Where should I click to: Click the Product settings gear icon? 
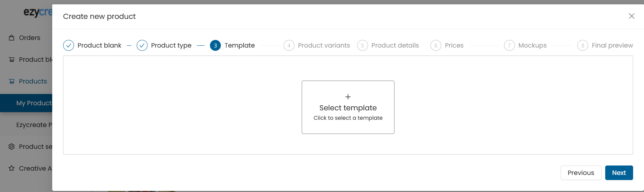(12, 147)
